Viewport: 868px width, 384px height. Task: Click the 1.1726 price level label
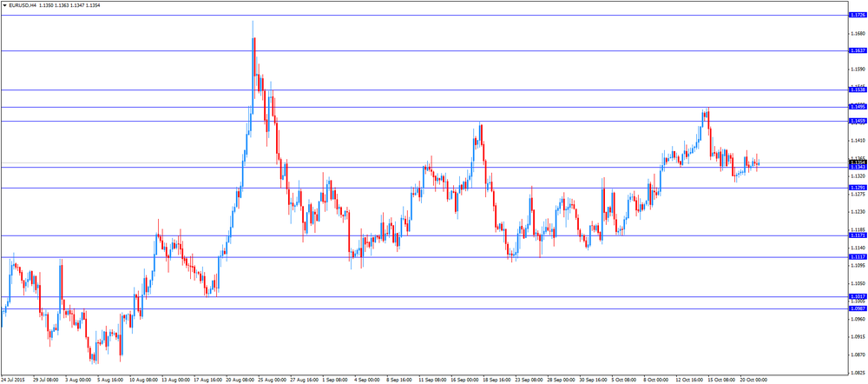coord(857,16)
